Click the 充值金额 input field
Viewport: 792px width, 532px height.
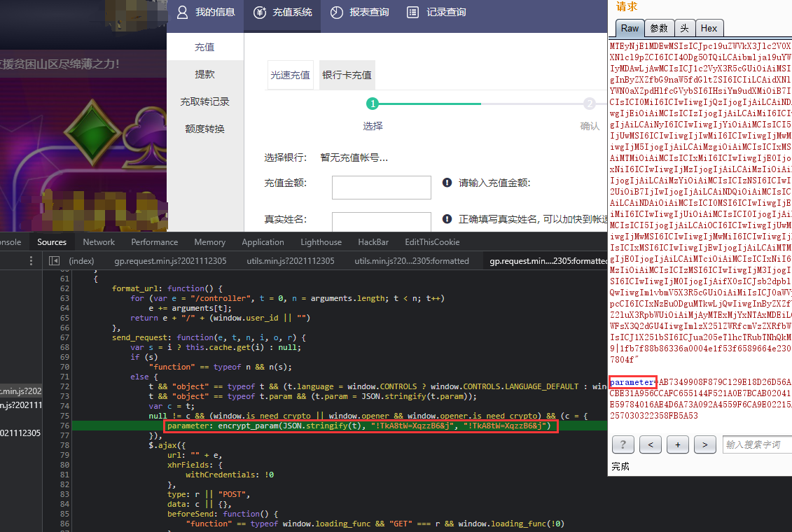click(381, 188)
